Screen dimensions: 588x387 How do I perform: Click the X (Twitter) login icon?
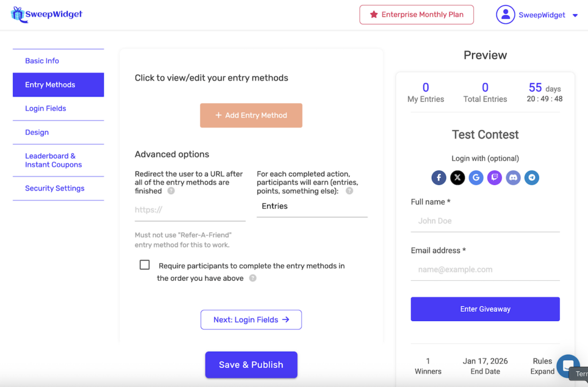(458, 177)
